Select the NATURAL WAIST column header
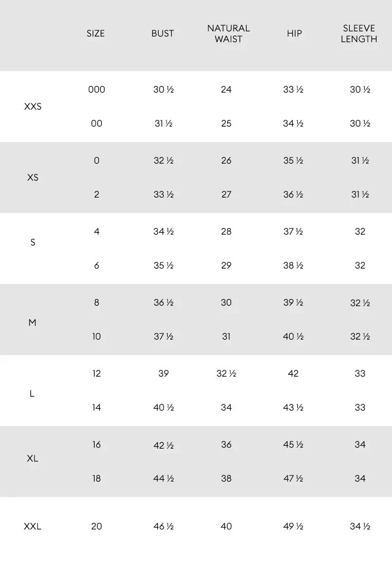 coord(228,33)
